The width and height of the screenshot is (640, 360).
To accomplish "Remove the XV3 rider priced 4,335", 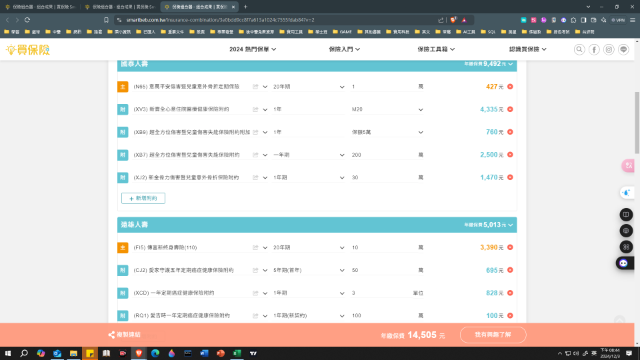I will pos(510,109).
